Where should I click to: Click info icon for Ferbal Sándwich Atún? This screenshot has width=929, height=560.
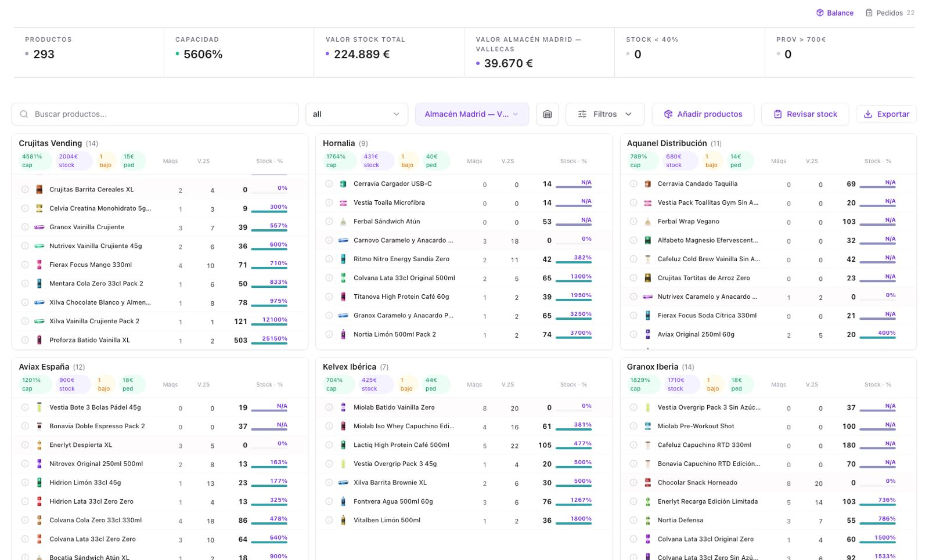click(x=329, y=222)
